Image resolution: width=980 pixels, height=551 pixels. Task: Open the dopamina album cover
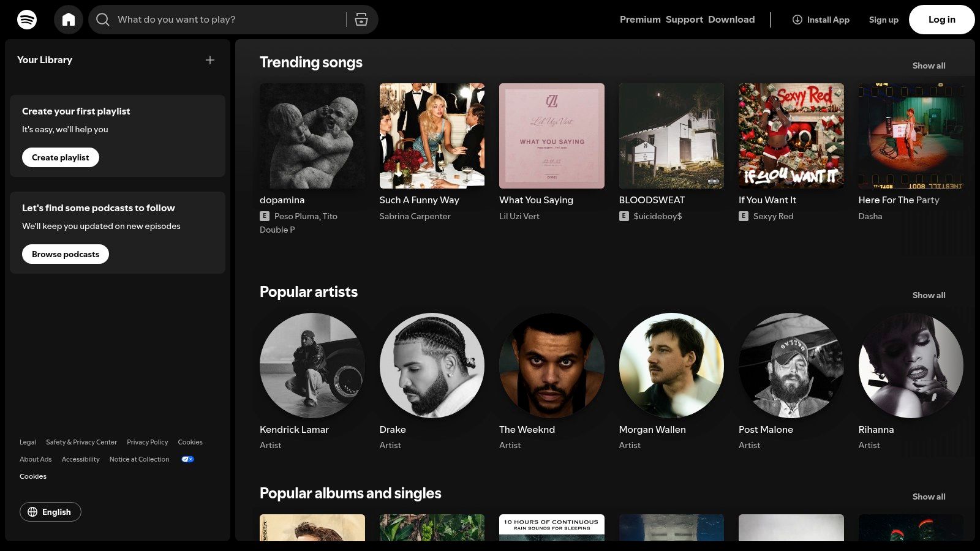pyautogui.click(x=312, y=136)
